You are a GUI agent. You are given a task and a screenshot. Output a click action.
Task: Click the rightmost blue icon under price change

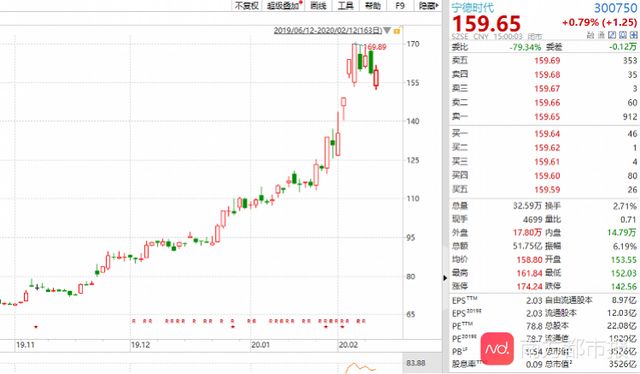633,35
